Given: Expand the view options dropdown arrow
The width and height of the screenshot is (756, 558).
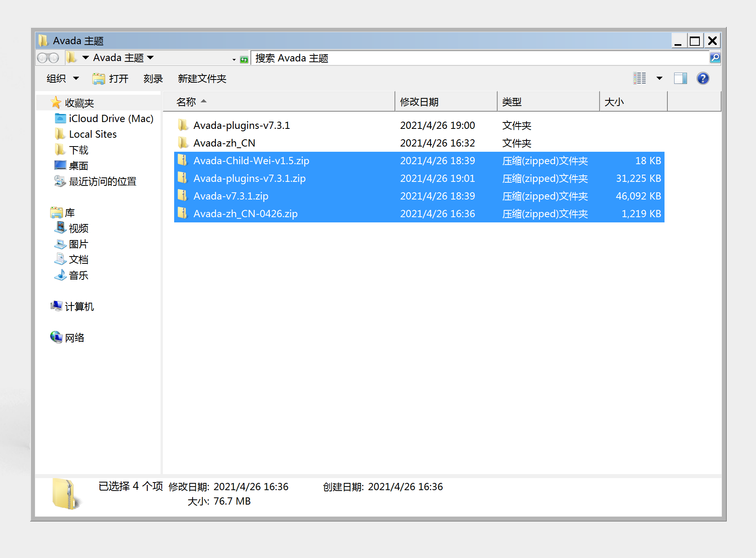Looking at the screenshot, I should pyautogui.click(x=659, y=78).
